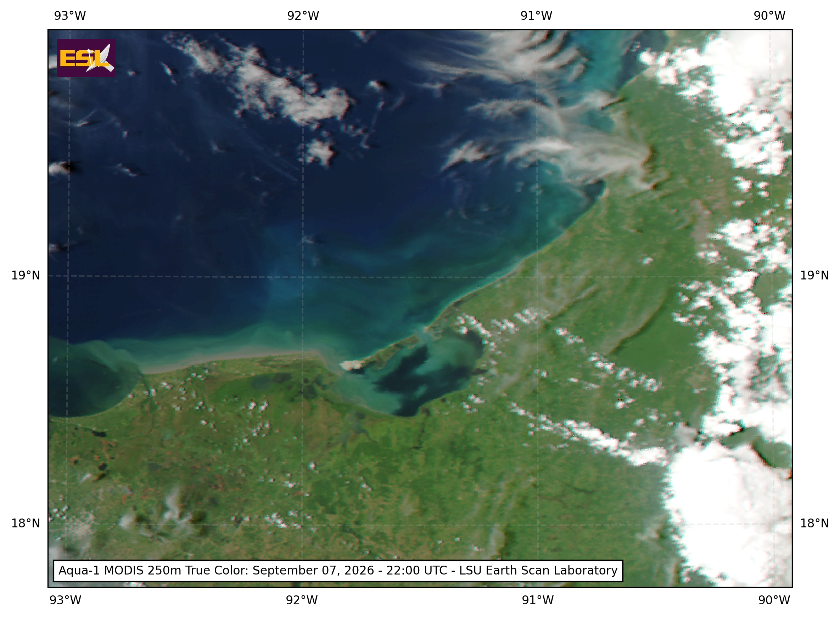This screenshot has height=617, width=840.
Task: Click the ESL logo icon
Action: pyautogui.click(x=86, y=58)
